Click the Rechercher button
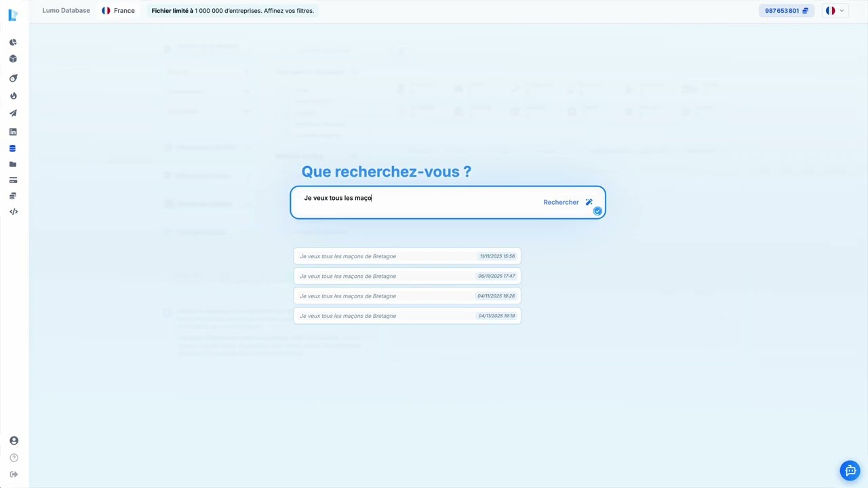 tap(561, 202)
